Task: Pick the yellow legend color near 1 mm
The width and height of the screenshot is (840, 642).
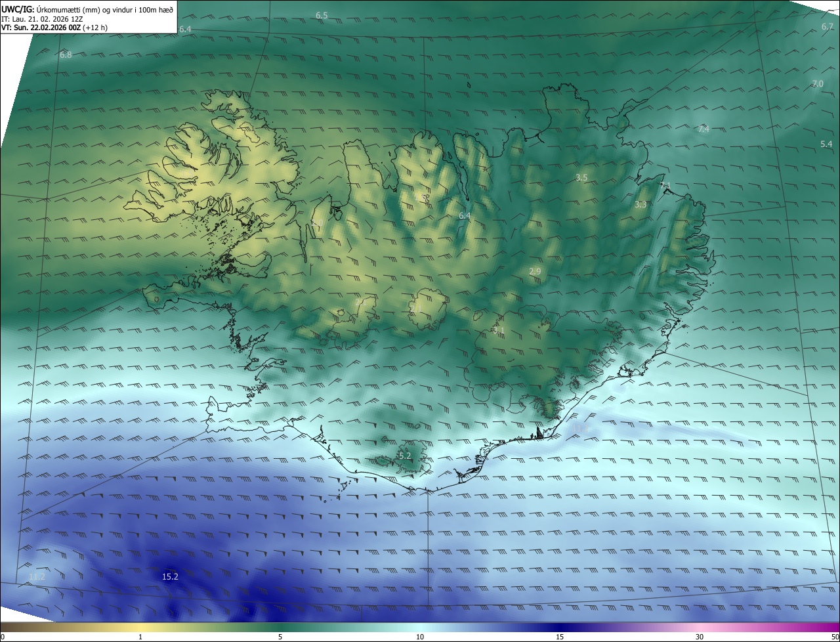Action: click(140, 627)
